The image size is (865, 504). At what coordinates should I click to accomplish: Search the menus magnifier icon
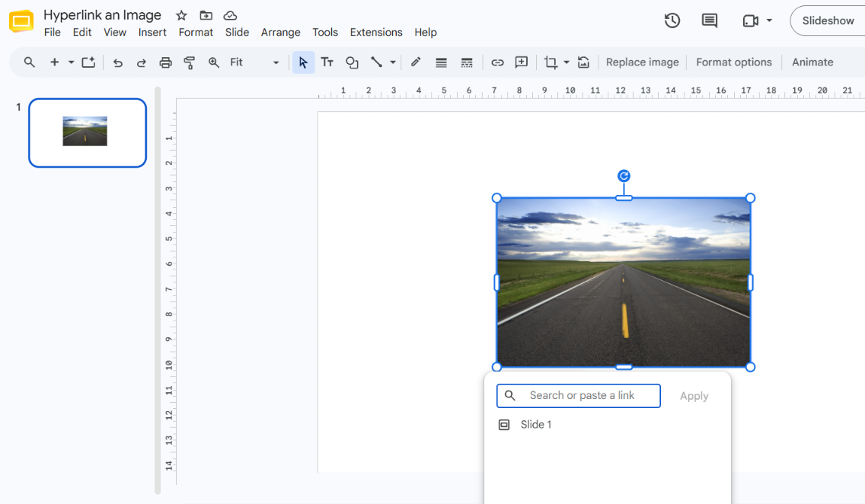(x=29, y=62)
